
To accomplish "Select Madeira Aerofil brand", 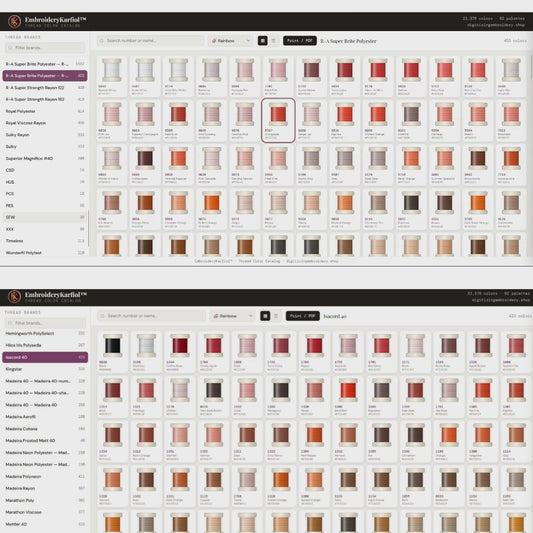I will pyautogui.click(x=45, y=417).
